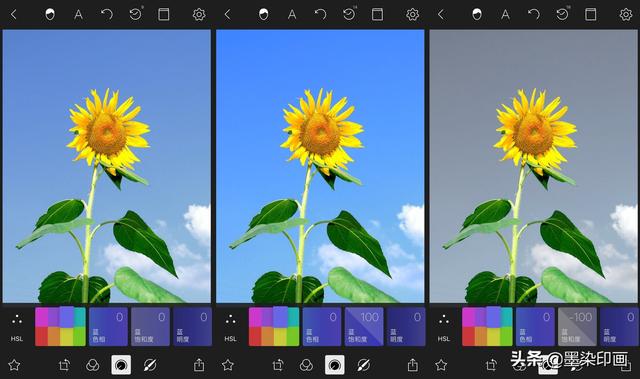Screen dimensions: 640x379
Task: Open filters circles icon on saturation 100 screen
Action: click(x=306, y=365)
